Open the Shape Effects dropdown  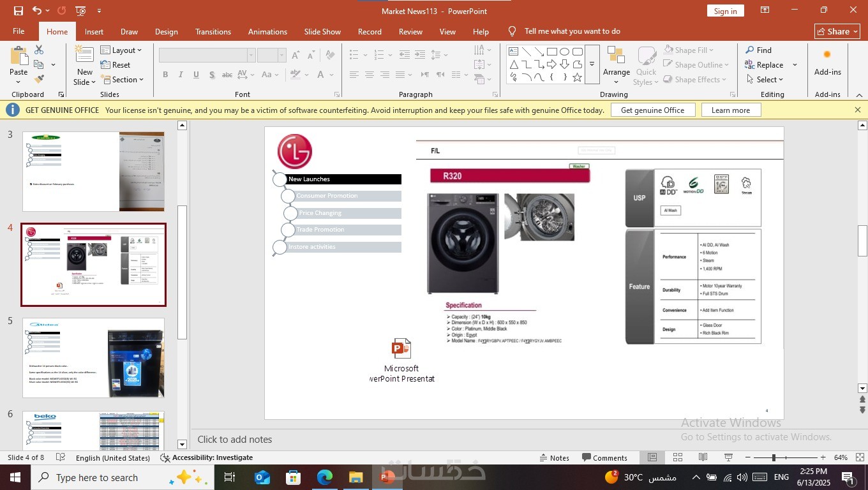696,79
